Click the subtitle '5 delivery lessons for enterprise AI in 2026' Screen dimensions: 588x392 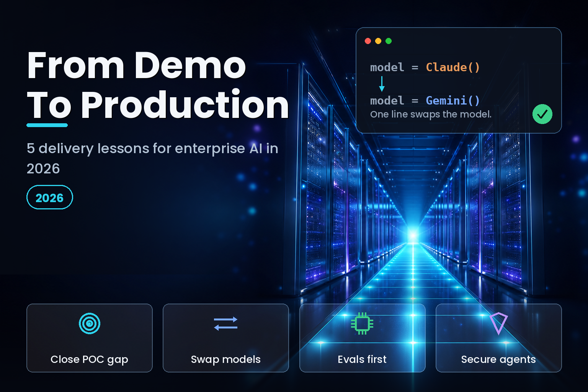152,158
